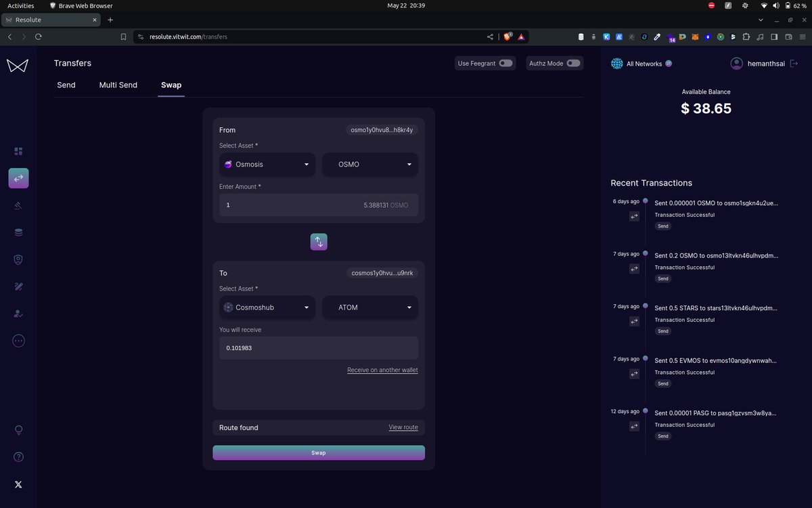Click the 5.388131 OSMO balance text

click(x=386, y=205)
